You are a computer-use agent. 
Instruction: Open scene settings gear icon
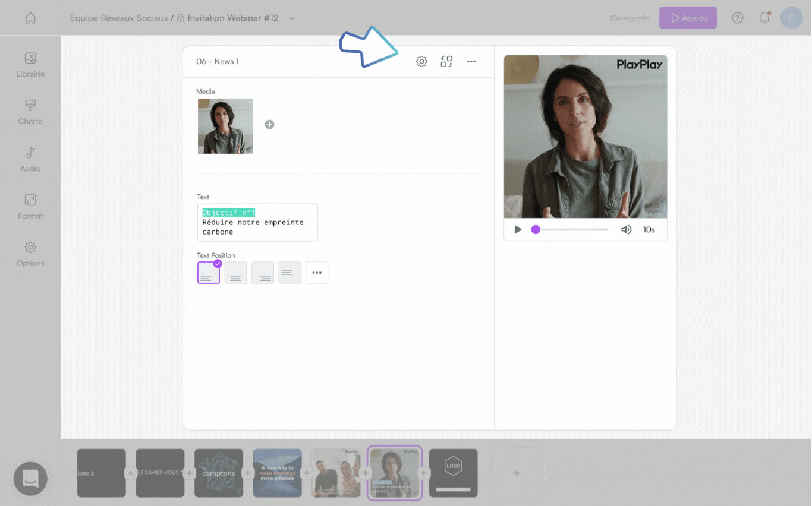point(421,61)
